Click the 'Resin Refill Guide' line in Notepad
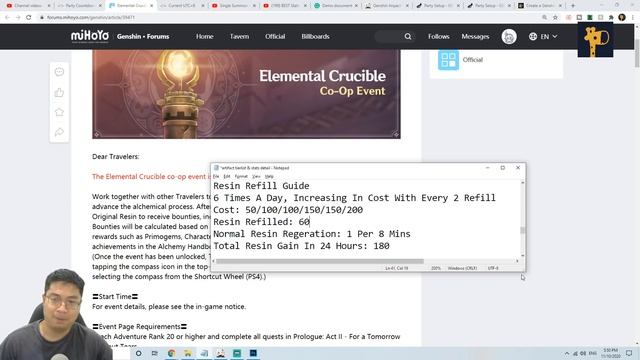Image resolution: width=640 pixels, height=360 pixels. point(261,186)
